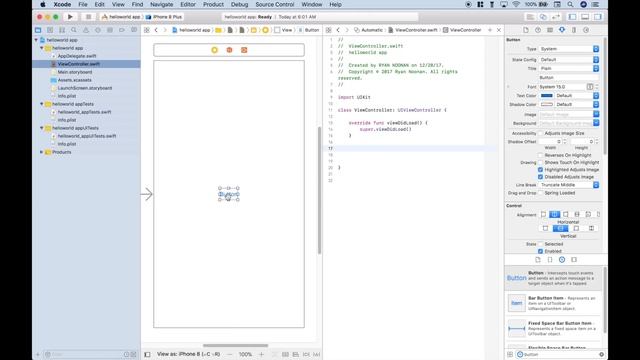Uncheck the Enabled state checkbox

540,251
